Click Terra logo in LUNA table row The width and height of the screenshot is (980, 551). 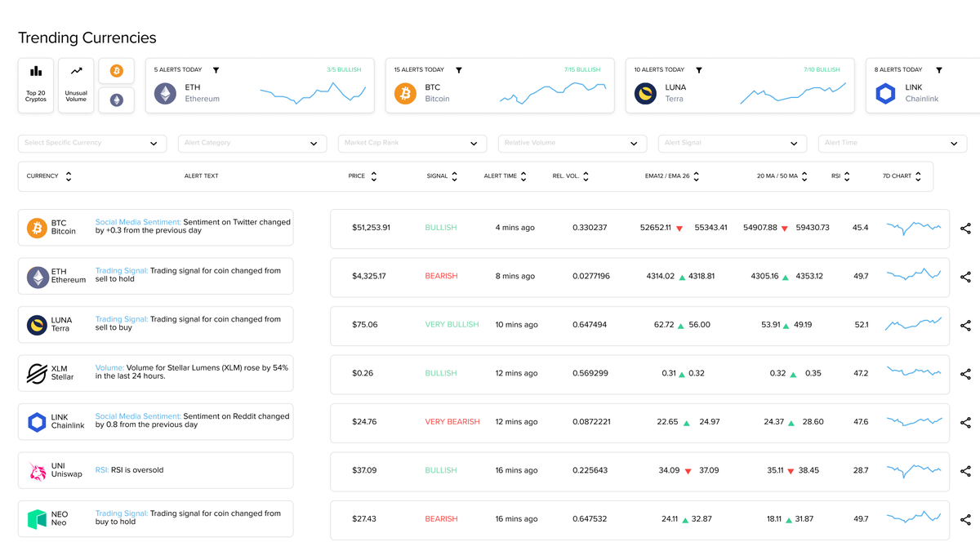[37, 325]
